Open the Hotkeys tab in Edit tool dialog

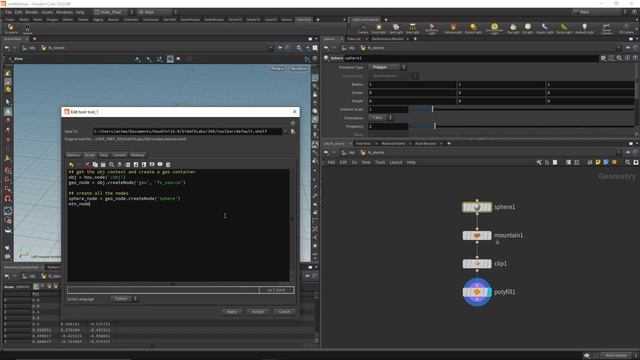click(x=138, y=155)
